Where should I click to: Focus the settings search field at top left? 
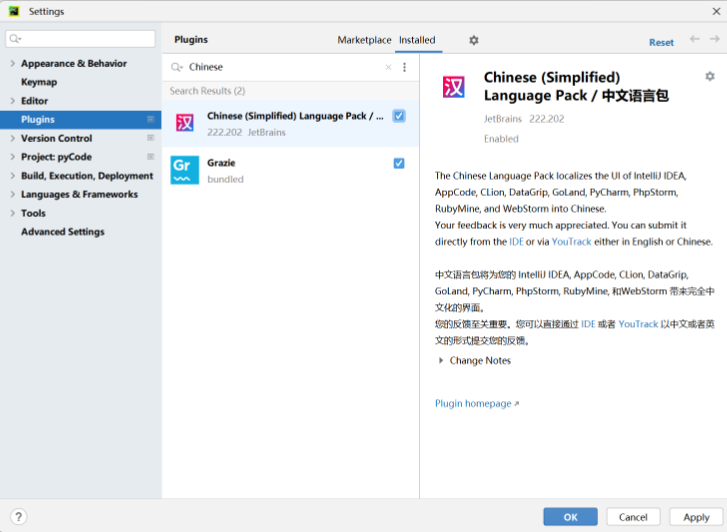[x=80, y=38]
